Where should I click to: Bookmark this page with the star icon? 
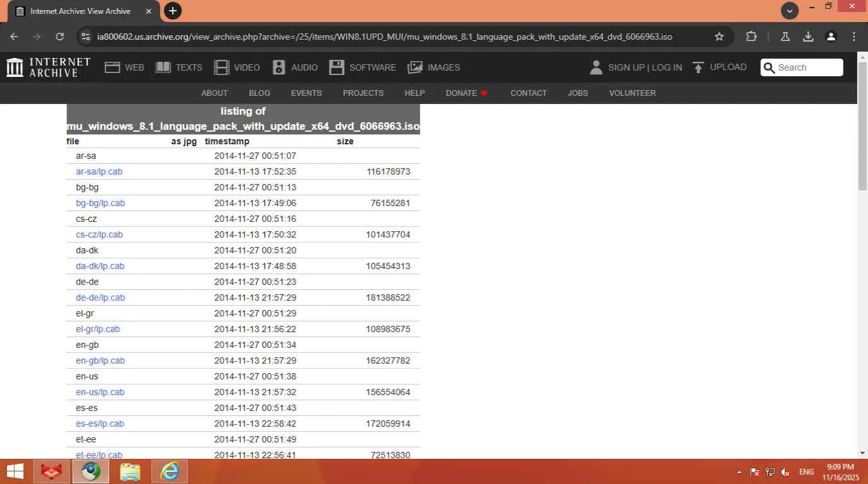[719, 37]
